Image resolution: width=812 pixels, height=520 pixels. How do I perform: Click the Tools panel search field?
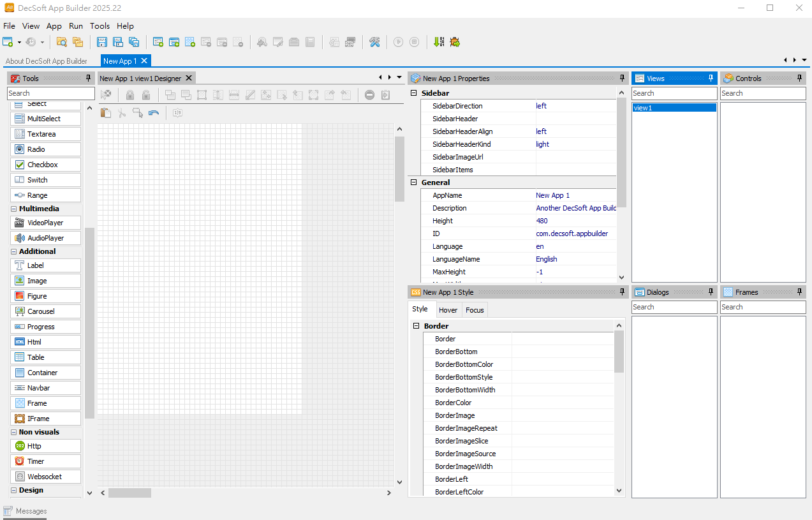51,93
